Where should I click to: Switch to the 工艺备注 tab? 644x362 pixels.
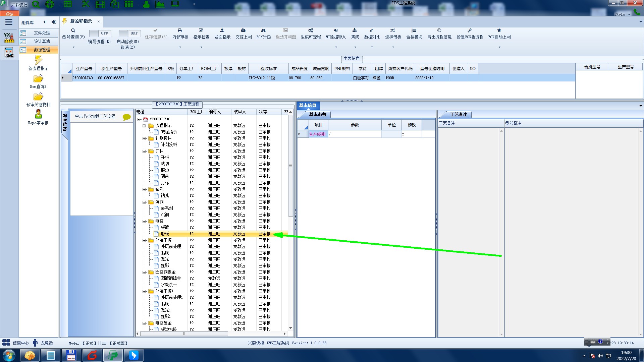[458, 115]
